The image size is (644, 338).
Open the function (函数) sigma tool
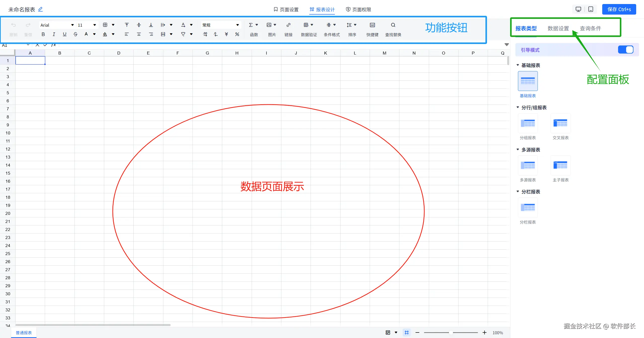pos(251,25)
